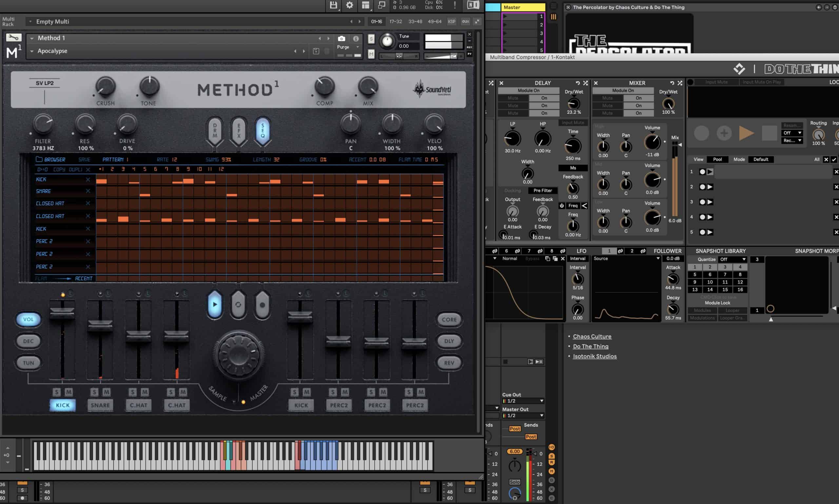839x504 pixels.
Task: Open the looper Off dropdown
Action: click(x=792, y=133)
